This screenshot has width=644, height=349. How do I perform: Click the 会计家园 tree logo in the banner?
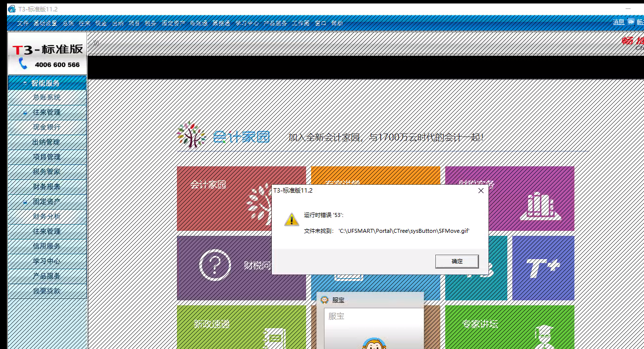click(191, 135)
